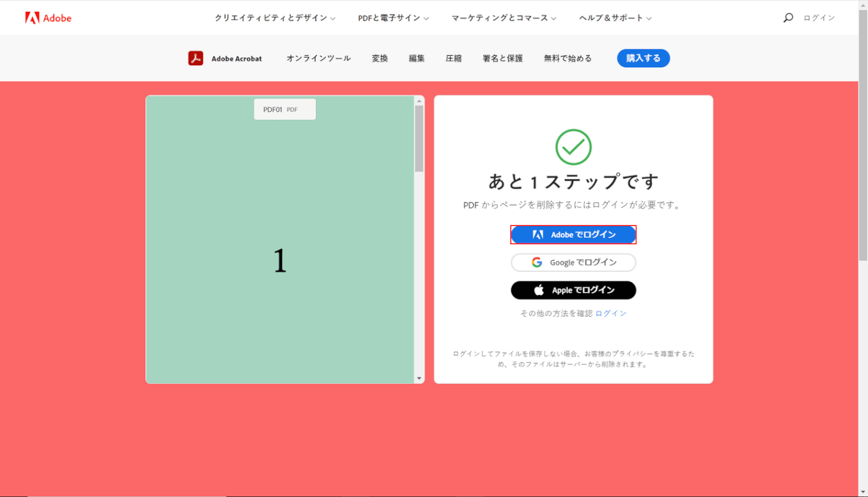Click the 購入する button

[643, 58]
